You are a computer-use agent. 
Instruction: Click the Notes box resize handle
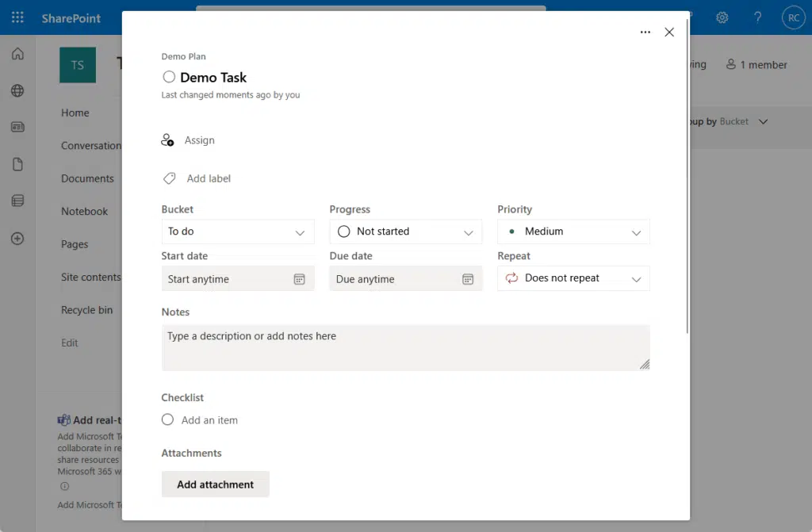pos(644,365)
